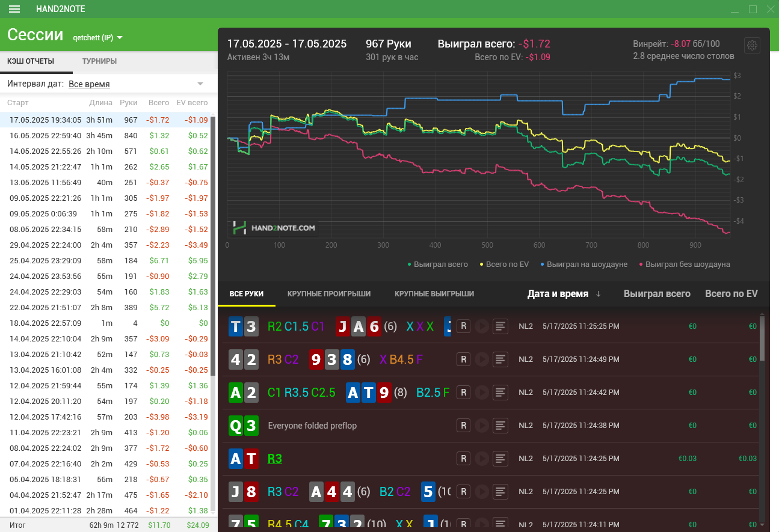The image size is (779, 532).
Task: Open text icon for Q3 hand row
Action: pyautogui.click(x=500, y=425)
